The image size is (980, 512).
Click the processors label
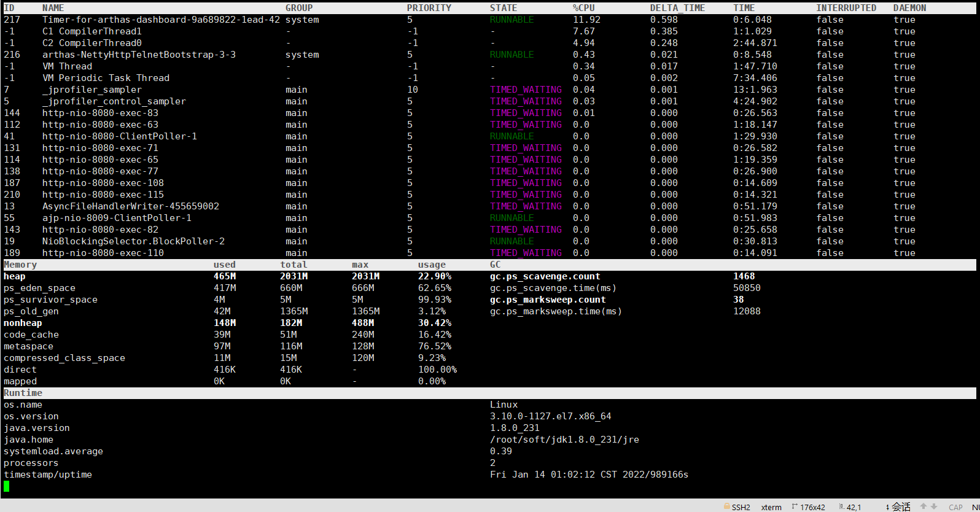31,463
